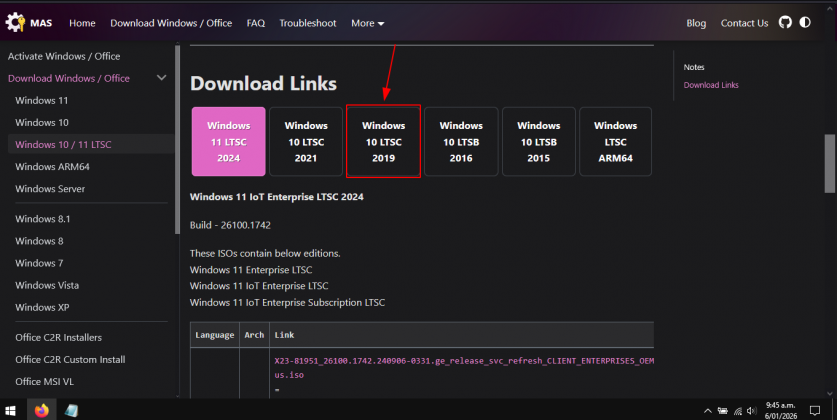Expand the More dropdown menu
Screen dimensions: 837x420
pos(367,23)
